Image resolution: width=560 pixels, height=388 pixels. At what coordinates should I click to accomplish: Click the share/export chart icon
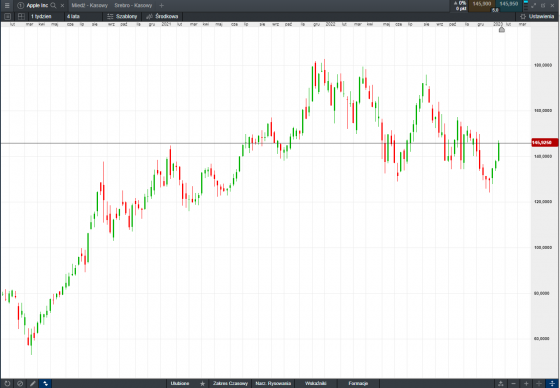501,383
